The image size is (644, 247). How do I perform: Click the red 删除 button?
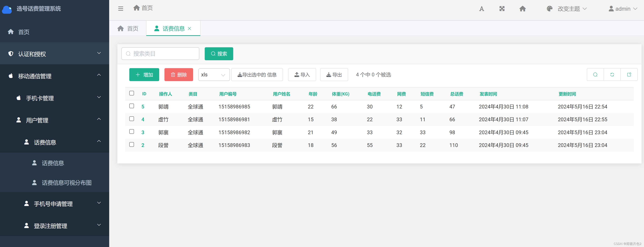coord(179,75)
